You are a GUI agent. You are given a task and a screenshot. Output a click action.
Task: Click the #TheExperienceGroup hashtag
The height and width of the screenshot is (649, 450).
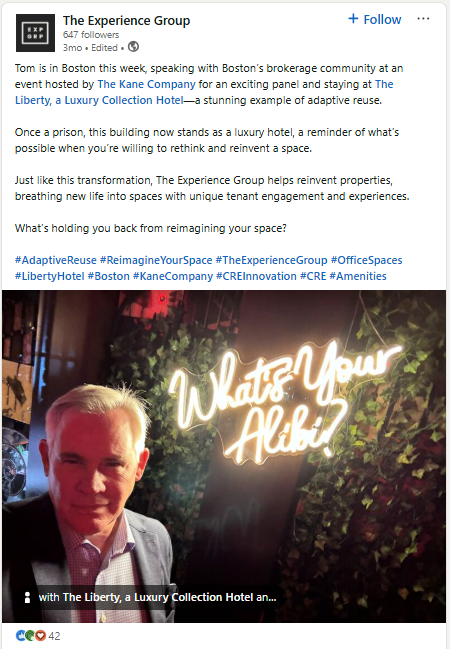[x=271, y=260]
